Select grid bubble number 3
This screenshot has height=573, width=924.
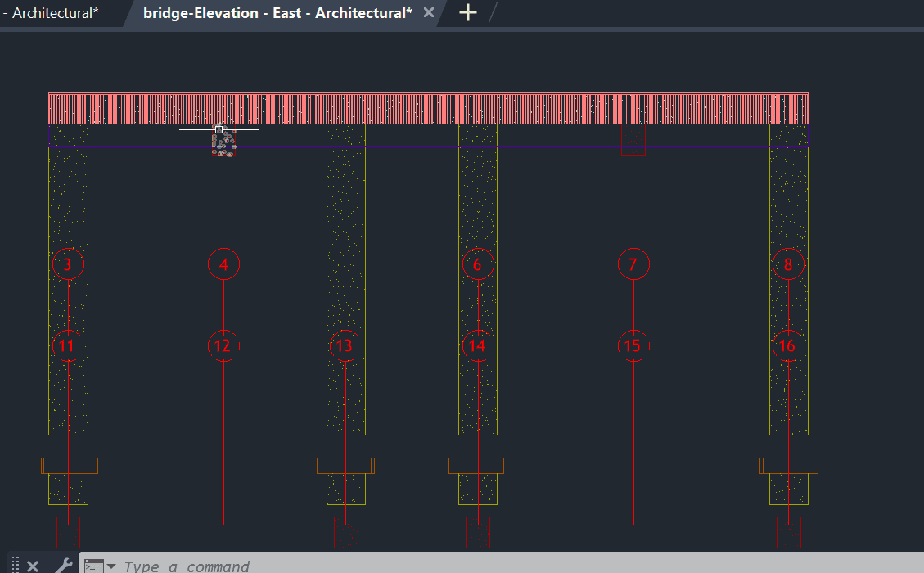coord(68,264)
